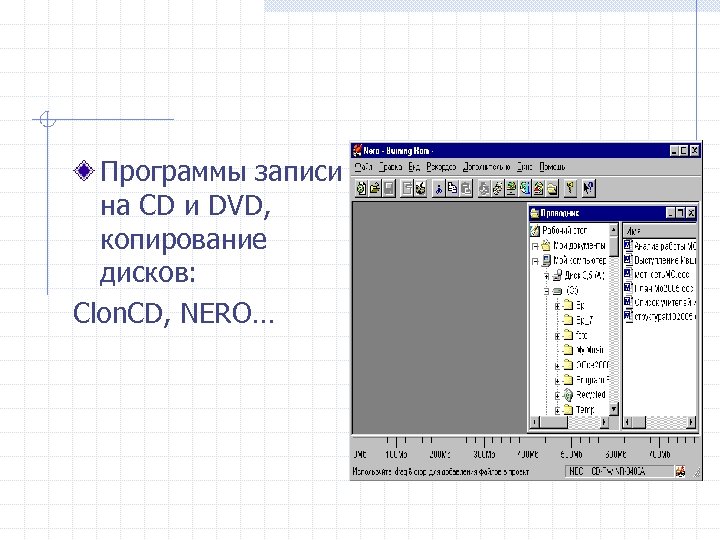Click file list horizontal scroll right arrow

(x=691, y=422)
